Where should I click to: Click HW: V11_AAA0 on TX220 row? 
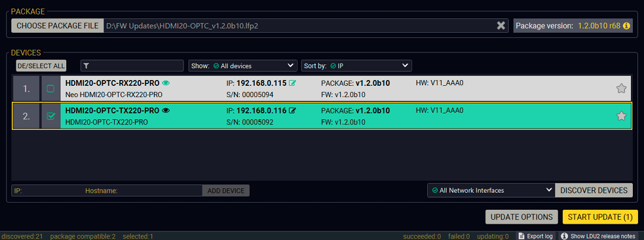[440, 111]
